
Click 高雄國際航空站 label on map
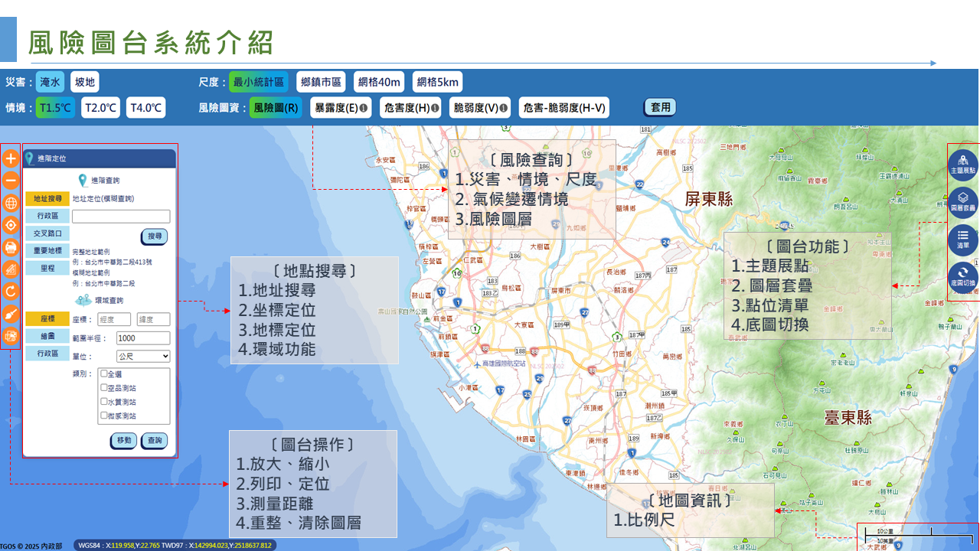click(x=505, y=364)
